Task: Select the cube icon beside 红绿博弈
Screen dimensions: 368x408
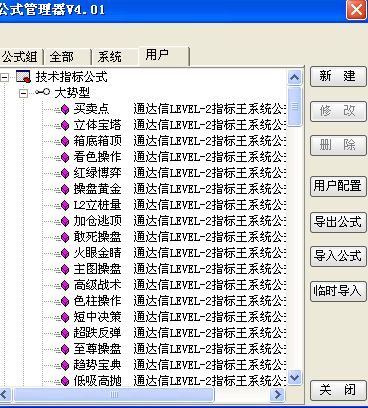Action: pos(65,173)
